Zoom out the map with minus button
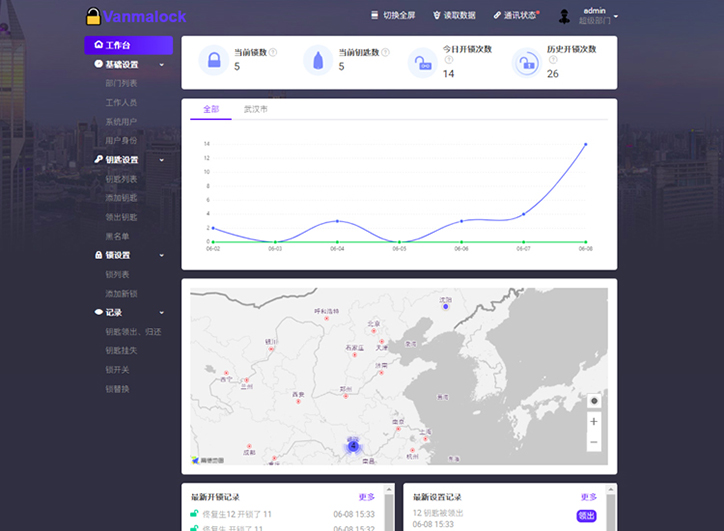Screen dimensions: 724x531 coord(594,442)
